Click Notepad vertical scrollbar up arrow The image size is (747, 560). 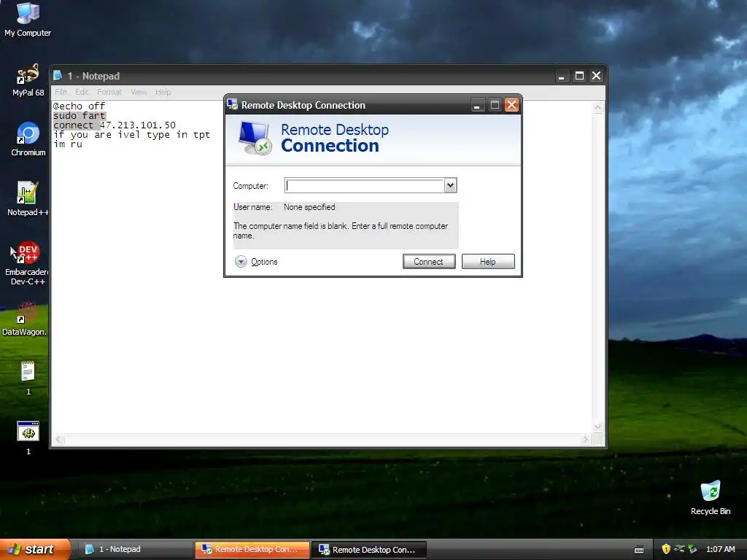tap(597, 108)
